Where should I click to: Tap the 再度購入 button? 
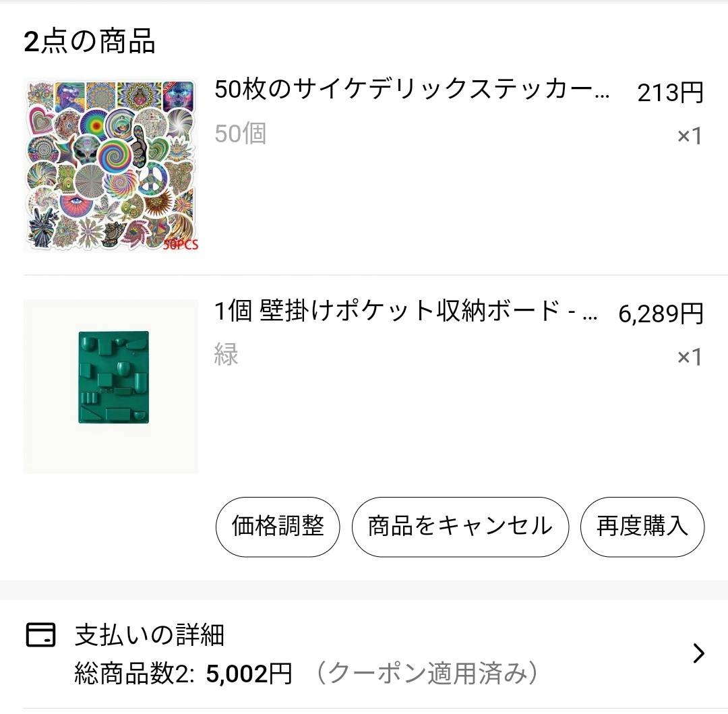tap(642, 527)
